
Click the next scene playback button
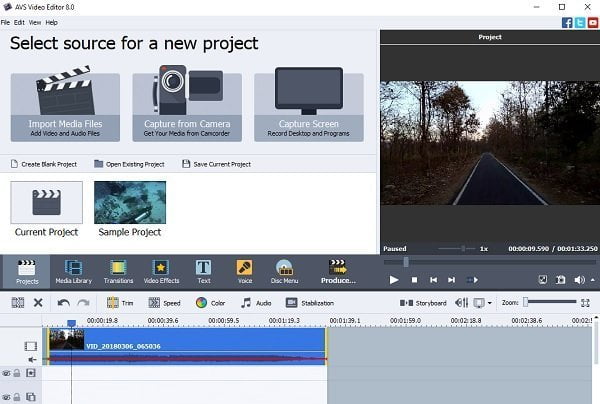click(472, 280)
